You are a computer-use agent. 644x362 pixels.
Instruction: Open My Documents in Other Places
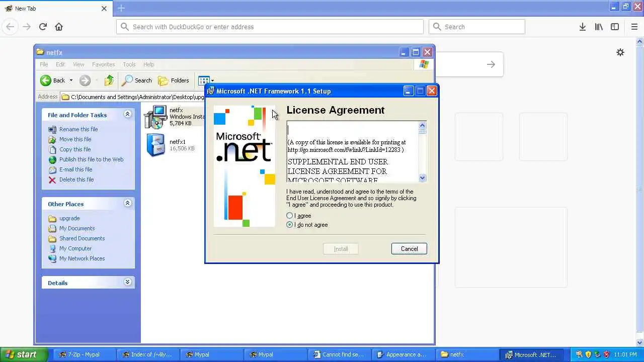pos(77,228)
